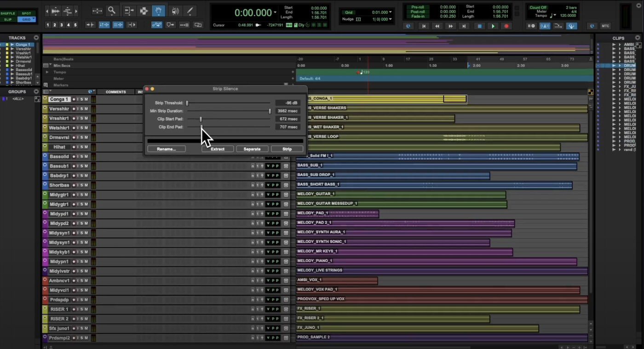The height and width of the screenshot is (349, 644).
Task: Select the Zoomer (magnifier) tool
Action: pyautogui.click(x=112, y=11)
